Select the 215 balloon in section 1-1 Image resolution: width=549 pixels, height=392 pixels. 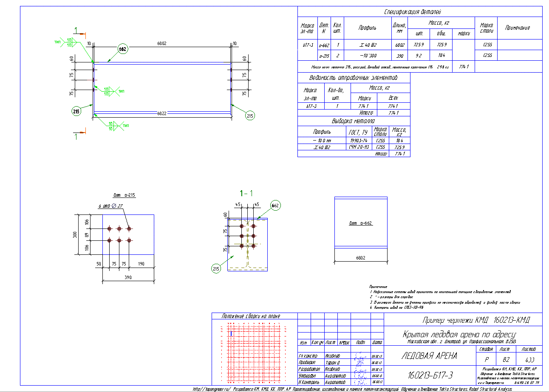point(217,268)
